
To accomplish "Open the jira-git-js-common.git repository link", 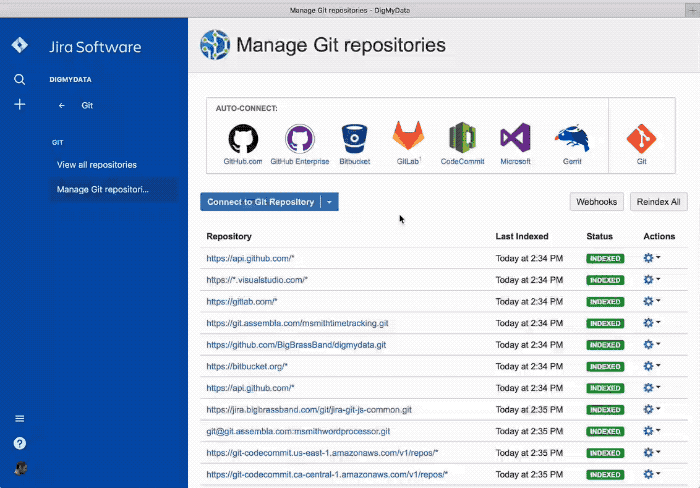I will (x=309, y=409).
